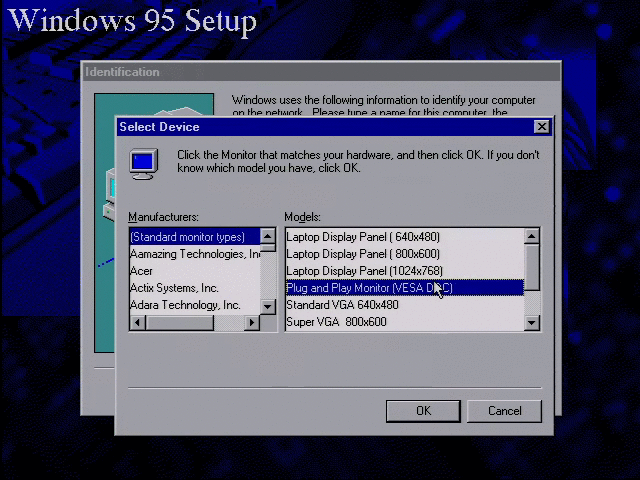The height and width of the screenshot is (480, 640).
Task: Select Acer in Manufacturers list
Action: tap(195, 271)
